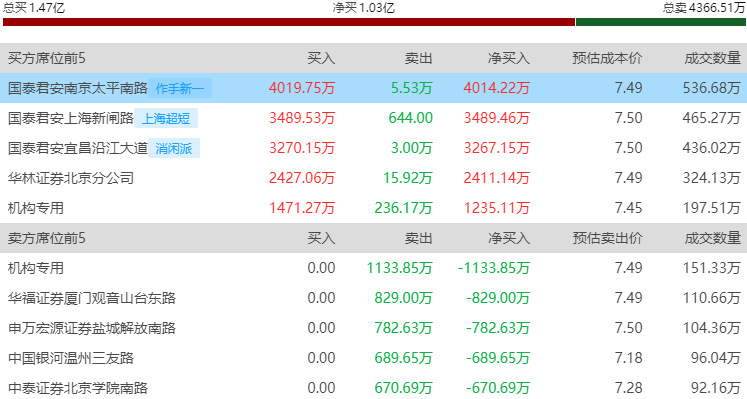The width and height of the screenshot is (747, 399).
Task: Select 国泰君安上海新闸路 seat name
Action: pos(71,118)
